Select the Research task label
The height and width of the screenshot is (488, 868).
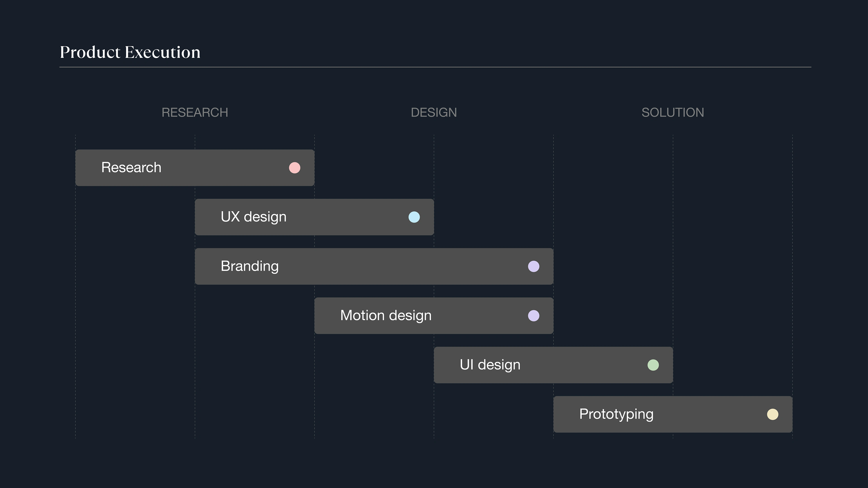(131, 168)
